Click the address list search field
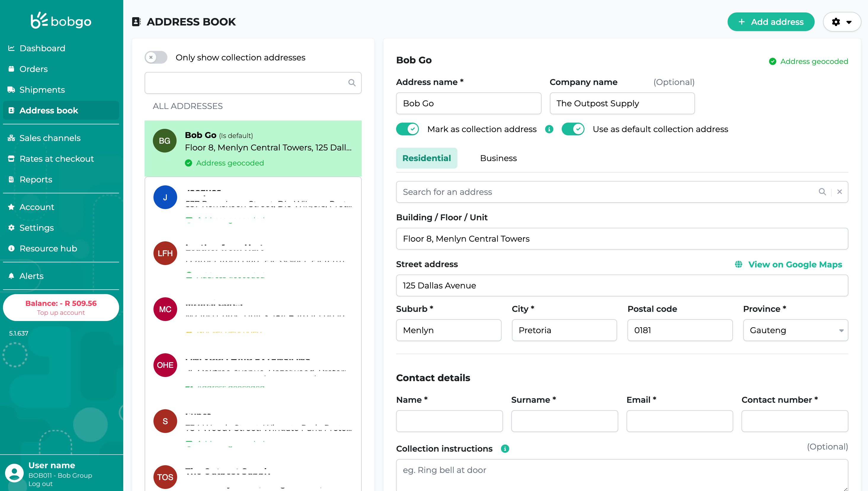Viewport: 868px width, 491px height. pos(253,83)
